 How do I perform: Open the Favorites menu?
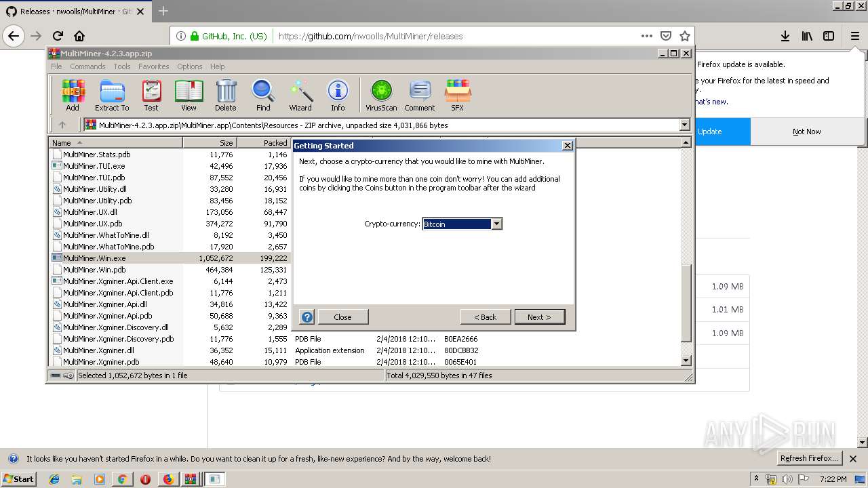click(x=154, y=66)
